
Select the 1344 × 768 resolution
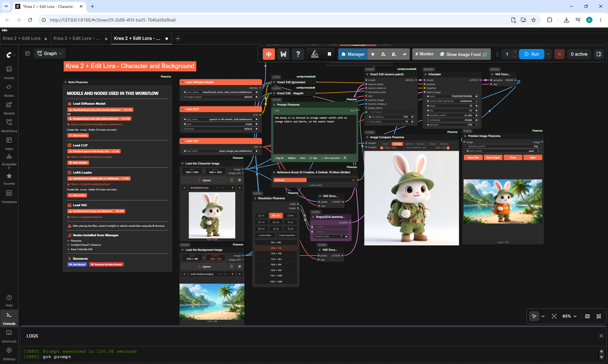pos(276,254)
